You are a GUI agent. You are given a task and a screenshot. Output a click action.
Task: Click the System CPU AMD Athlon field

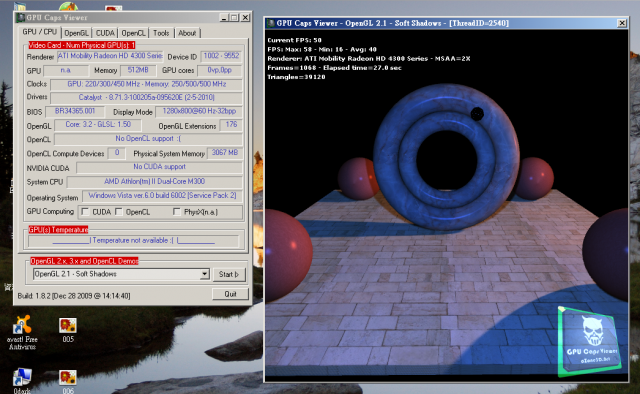click(x=155, y=182)
